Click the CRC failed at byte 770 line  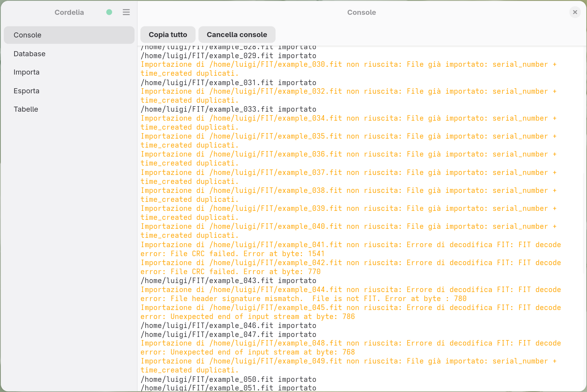[351, 267]
